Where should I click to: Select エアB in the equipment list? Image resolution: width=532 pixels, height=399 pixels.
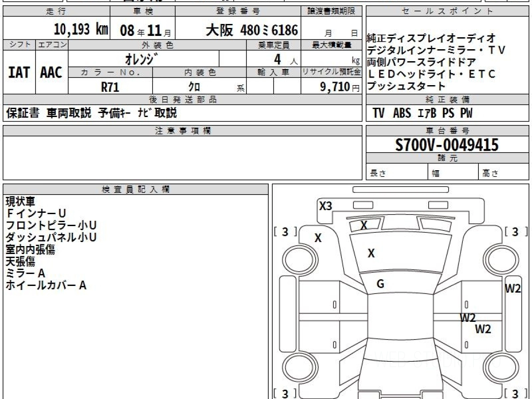(427, 113)
